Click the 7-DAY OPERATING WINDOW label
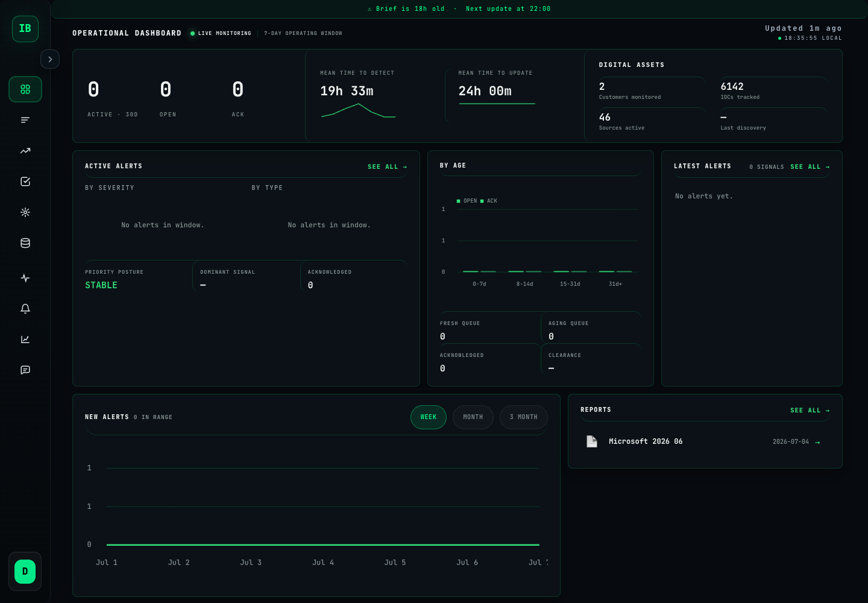This screenshot has width=868, height=603. (303, 34)
